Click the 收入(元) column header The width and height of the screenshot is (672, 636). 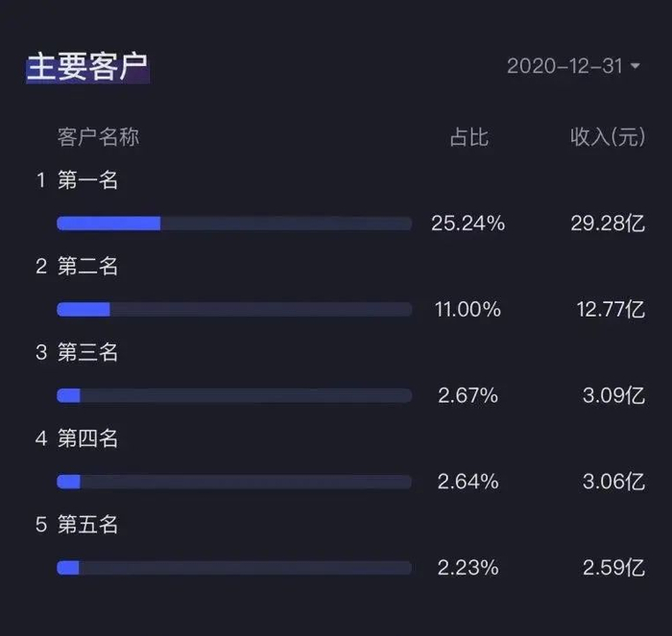[607, 137]
